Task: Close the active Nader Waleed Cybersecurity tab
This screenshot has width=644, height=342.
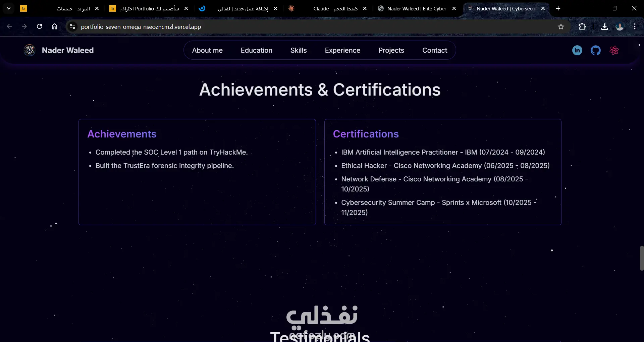Action: coord(543,8)
